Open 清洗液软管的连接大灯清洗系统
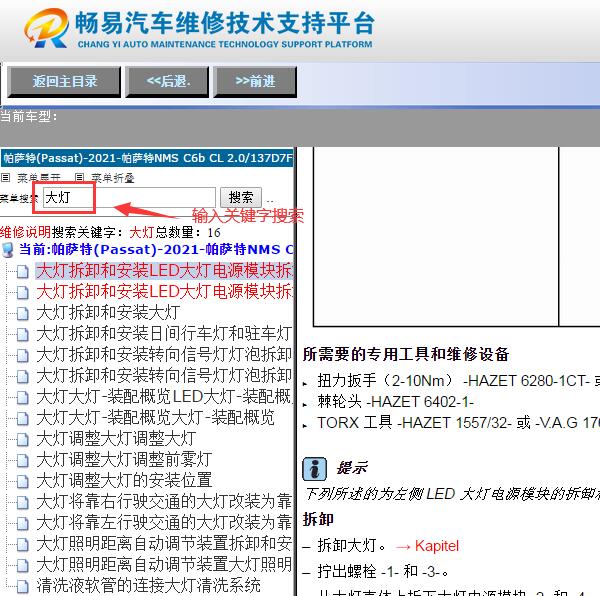The width and height of the screenshot is (600, 596). click(149, 586)
